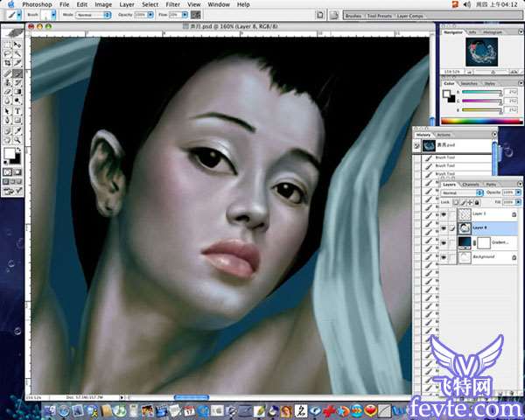Image resolution: width=525 pixels, height=420 pixels.
Task: Select the Path Selection tool
Action: (x=7, y=111)
